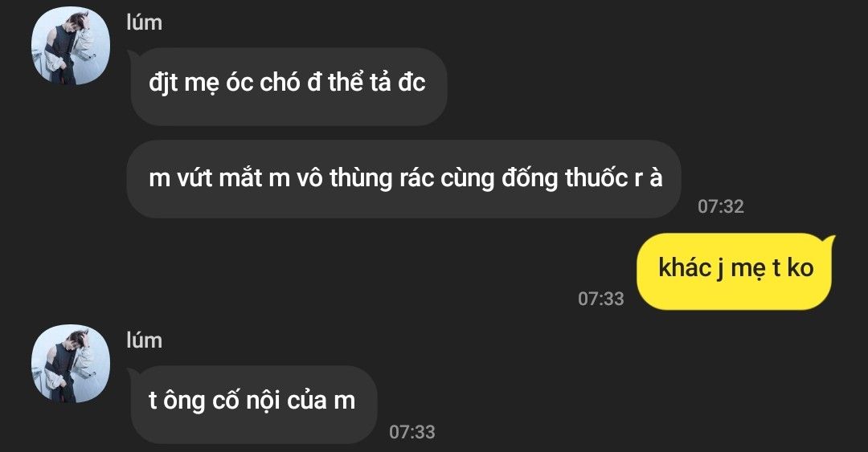Tap the 07:32 timestamp

721,206
